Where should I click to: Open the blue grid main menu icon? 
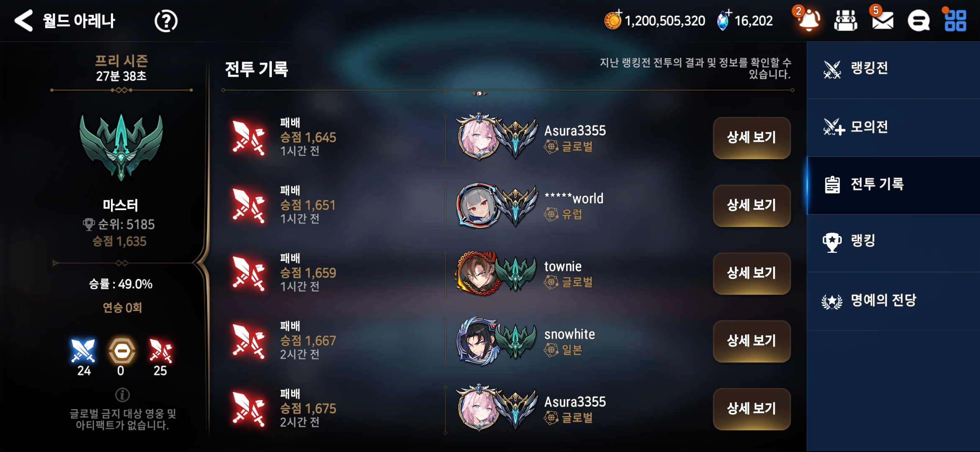coord(955,20)
